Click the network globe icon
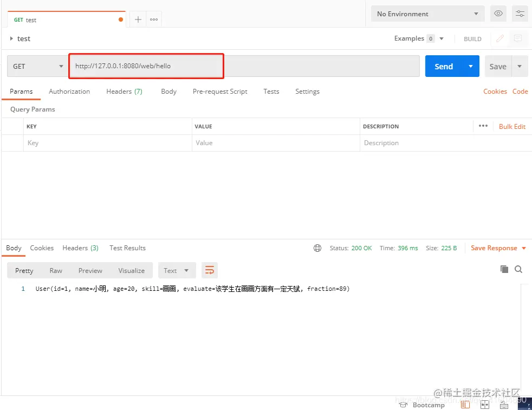532x410 pixels. 317,248
